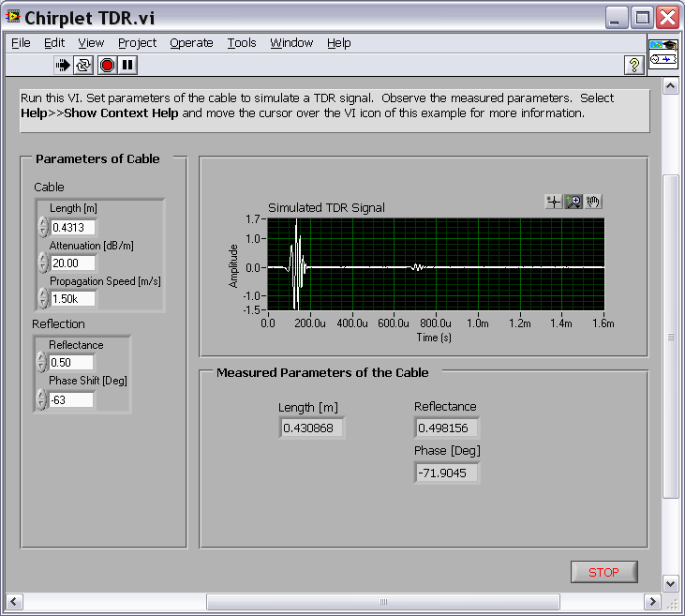Click the Attenuation [dB/m] value field
The image size is (685, 616).
[73, 263]
